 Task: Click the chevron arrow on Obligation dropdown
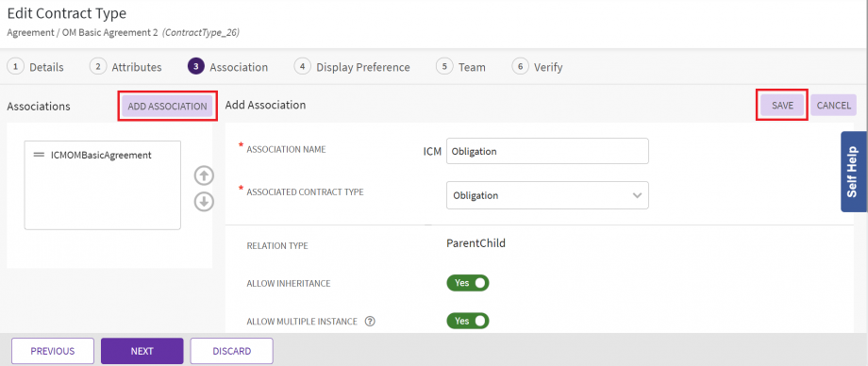pyautogui.click(x=637, y=195)
